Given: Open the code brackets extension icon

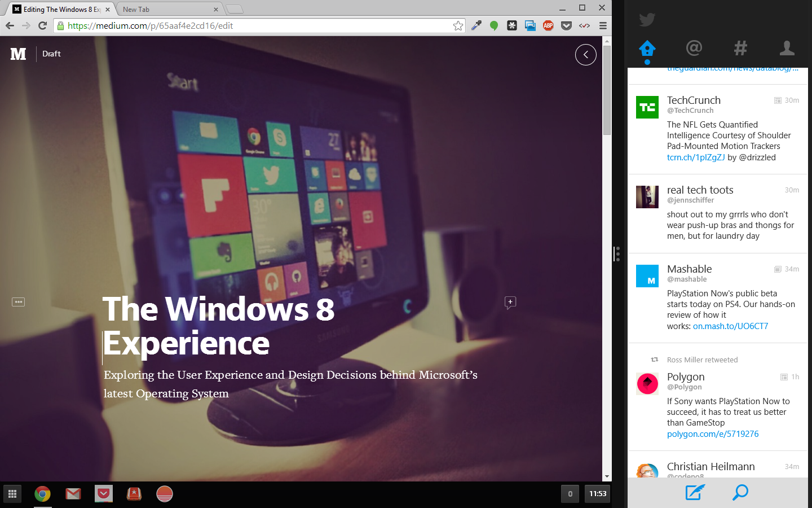Looking at the screenshot, I should (x=584, y=25).
